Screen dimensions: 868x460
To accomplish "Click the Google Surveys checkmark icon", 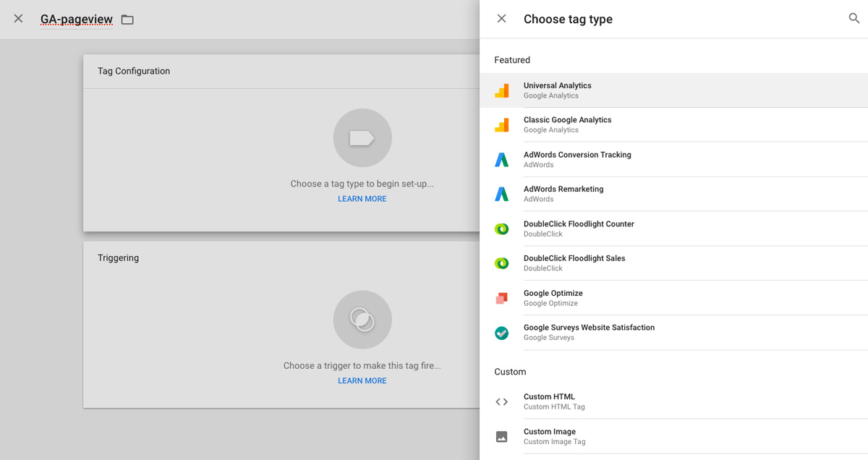I will [x=501, y=333].
